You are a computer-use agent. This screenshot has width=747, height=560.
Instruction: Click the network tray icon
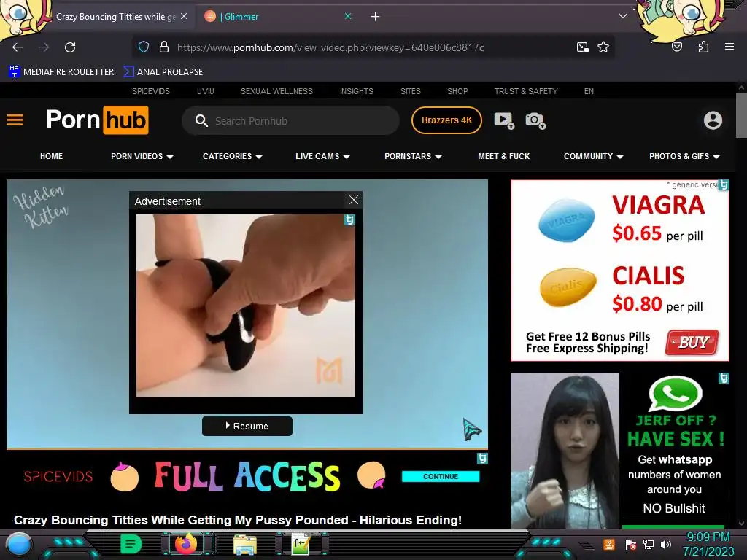(x=649, y=544)
